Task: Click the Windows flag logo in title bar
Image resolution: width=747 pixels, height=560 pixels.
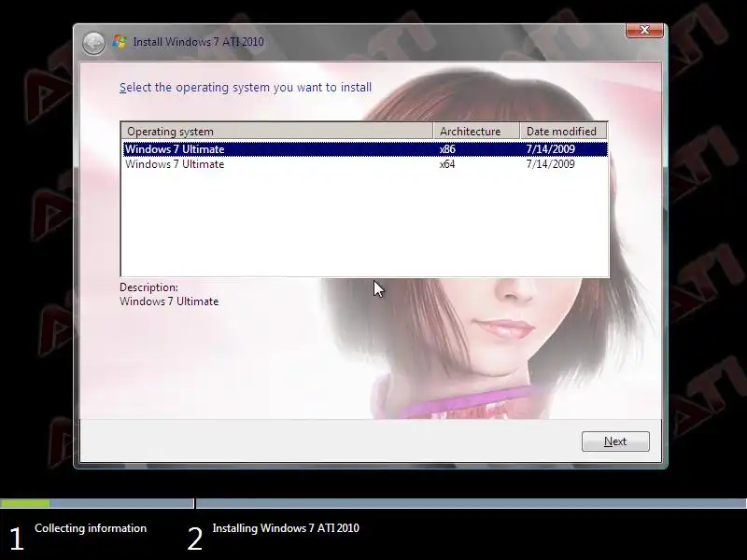Action: point(120,42)
